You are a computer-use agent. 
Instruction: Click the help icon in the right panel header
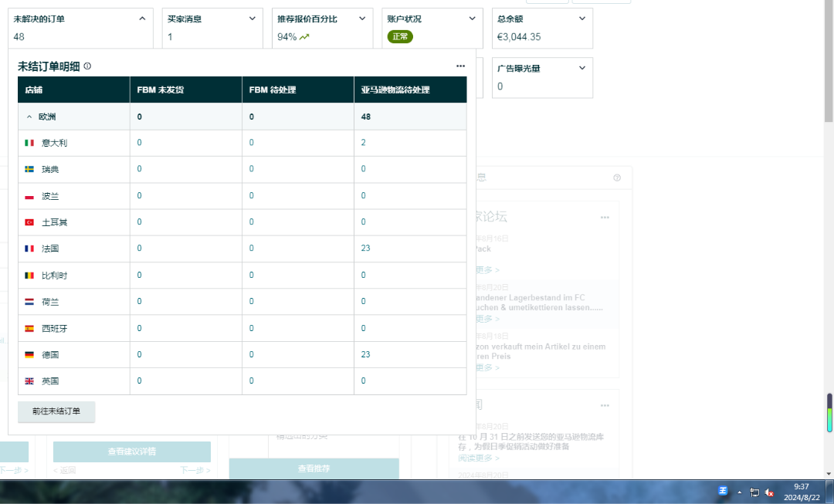[617, 178]
